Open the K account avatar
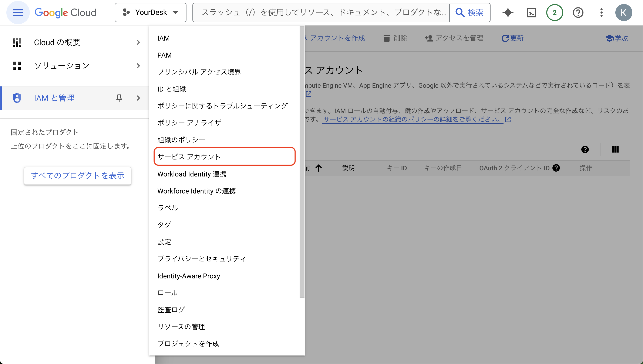The height and width of the screenshot is (364, 643). (623, 13)
